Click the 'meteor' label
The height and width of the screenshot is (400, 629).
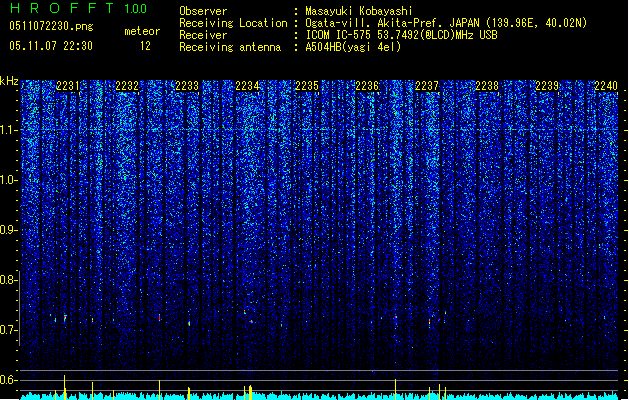click(142, 31)
